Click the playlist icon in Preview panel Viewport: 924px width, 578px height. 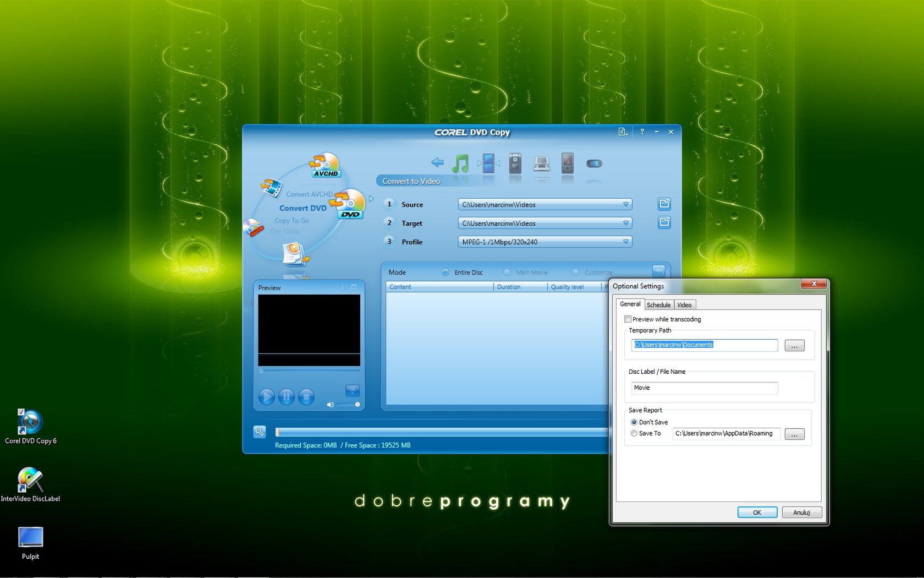click(x=353, y=390)
